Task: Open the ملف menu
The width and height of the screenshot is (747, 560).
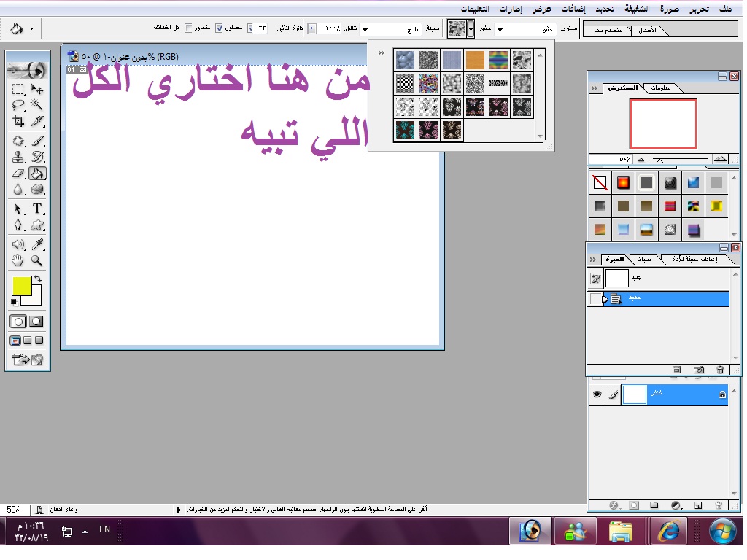Action: (725, 9)
